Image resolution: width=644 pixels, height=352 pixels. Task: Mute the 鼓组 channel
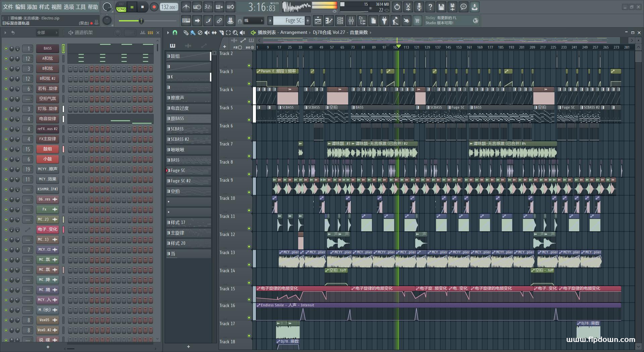tap(6, 149)
